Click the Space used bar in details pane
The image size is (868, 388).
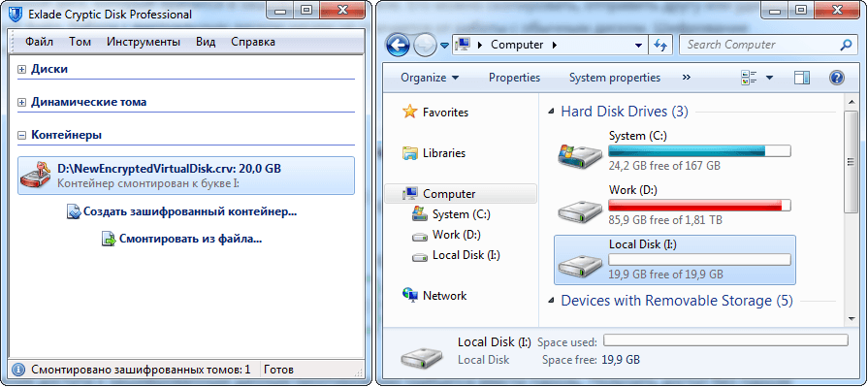[x=725, y=339]
